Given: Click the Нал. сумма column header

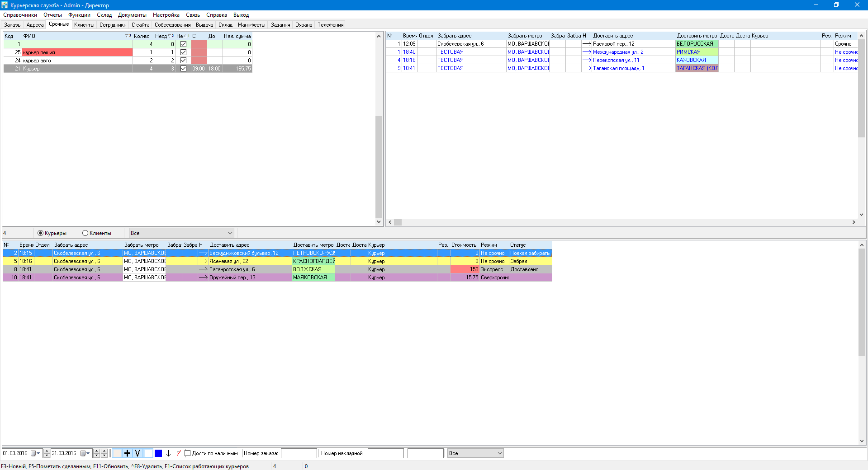Looking at the screenshot, I should tap(237, 36).
